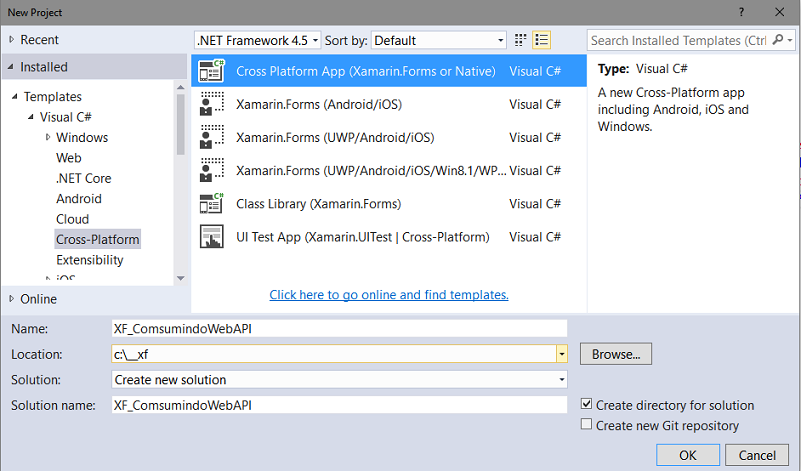Open the Location history dropdown arrow

[561, 354]
